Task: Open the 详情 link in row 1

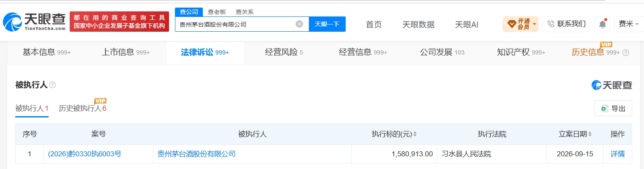Action: 617,154
